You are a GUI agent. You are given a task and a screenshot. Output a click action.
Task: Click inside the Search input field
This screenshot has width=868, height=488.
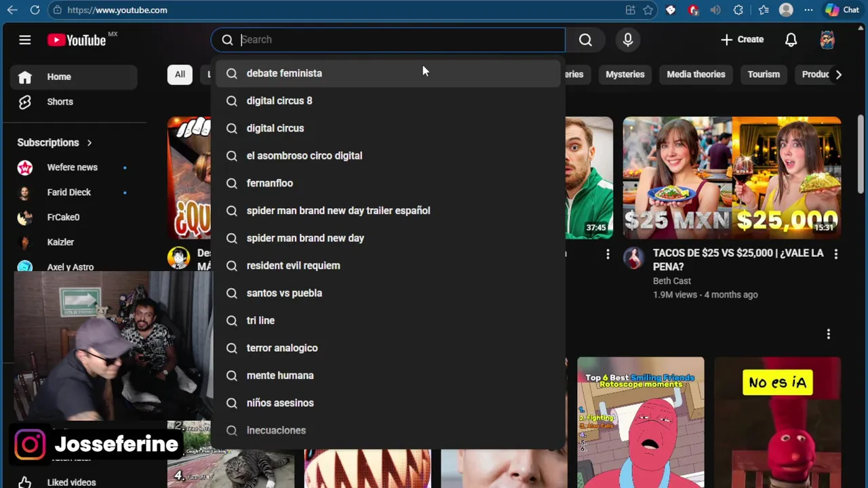[400, 40]
